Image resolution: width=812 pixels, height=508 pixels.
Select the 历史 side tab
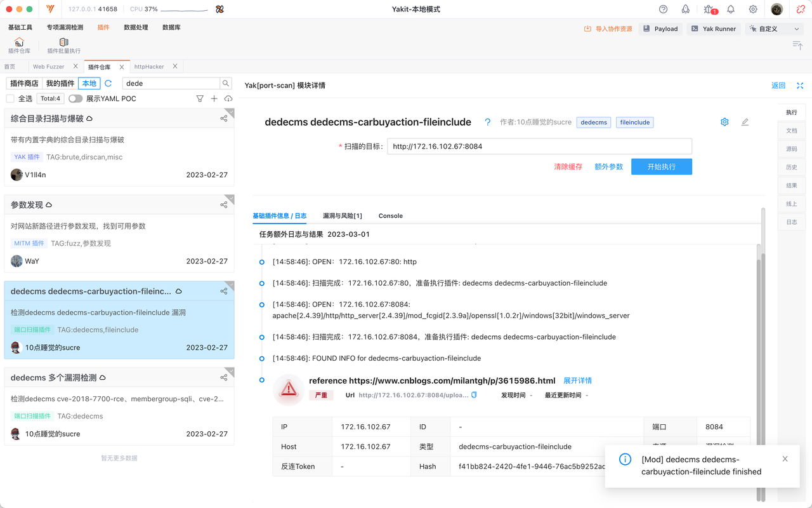pyautogui.click(x=792, y=167)
